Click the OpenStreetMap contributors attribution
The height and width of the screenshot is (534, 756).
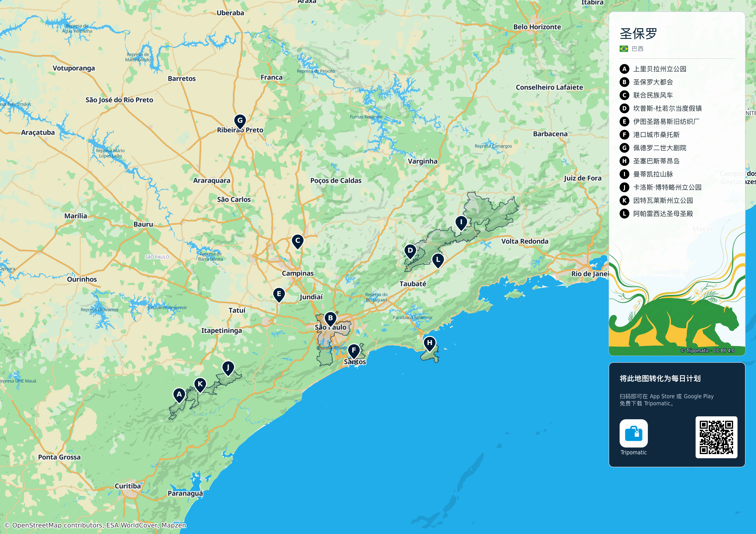coord(95,525)
